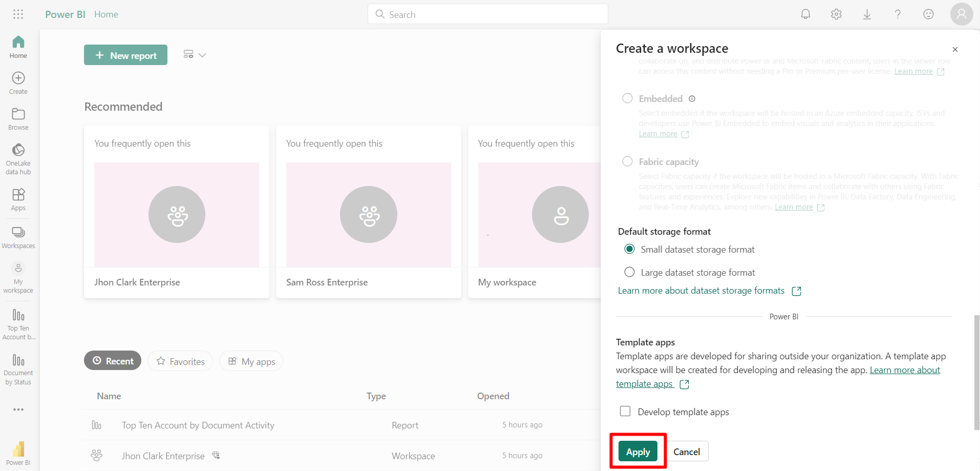Open My workspace in the sidebar
Image resolution: width=980 pixels, height=471 pixels.
coord(18,278)
